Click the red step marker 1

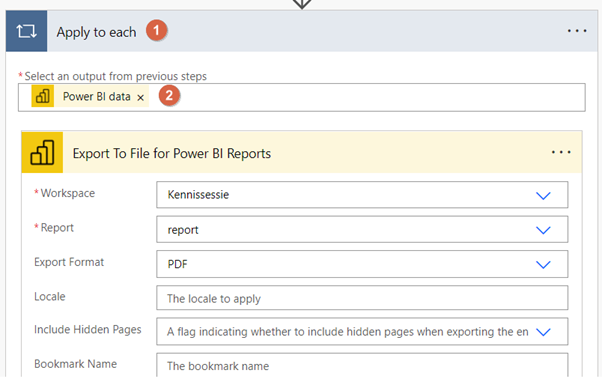pyautogui.click(x=156, y=30)
